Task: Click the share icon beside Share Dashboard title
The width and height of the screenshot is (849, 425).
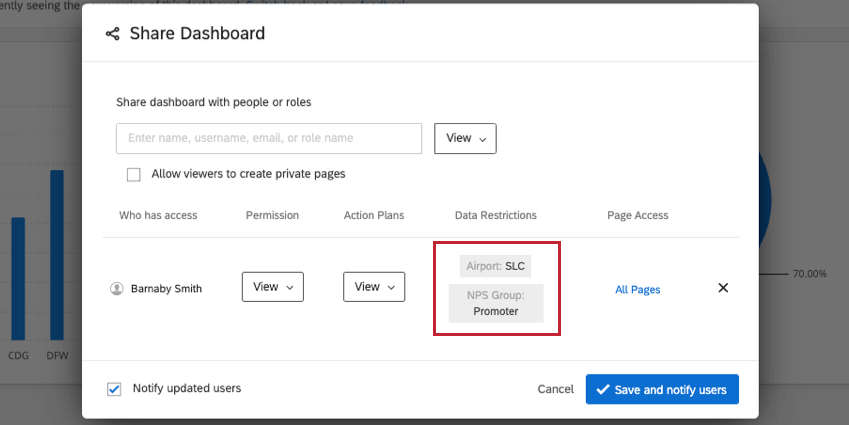Action: coord(112,34)
